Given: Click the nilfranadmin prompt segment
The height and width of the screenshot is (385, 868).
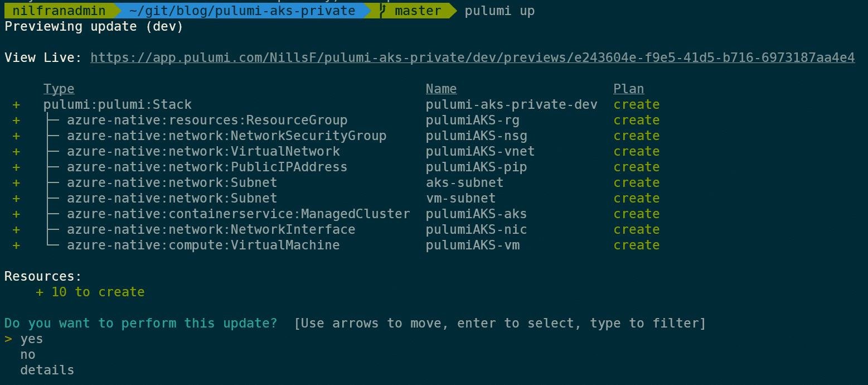Looking at the screenshot, I should [59, 11].
